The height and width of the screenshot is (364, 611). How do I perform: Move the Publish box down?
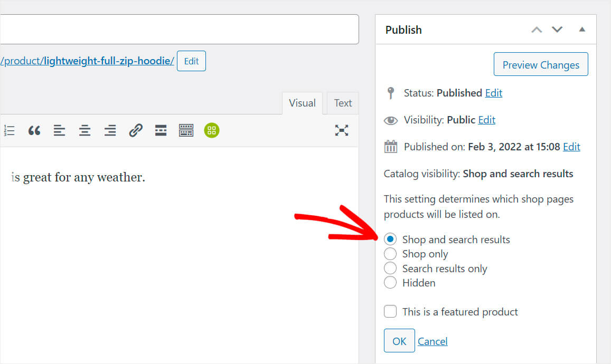click(557, 30)
